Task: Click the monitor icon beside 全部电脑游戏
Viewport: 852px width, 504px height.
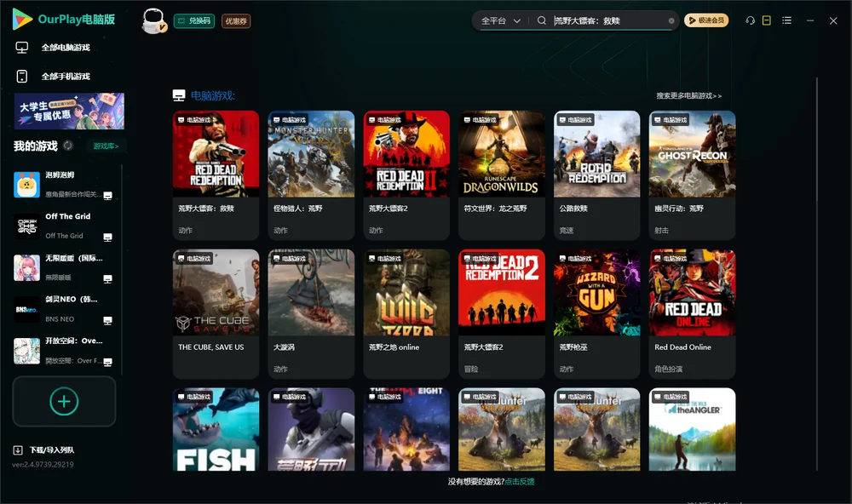Action: click(22, 48)
